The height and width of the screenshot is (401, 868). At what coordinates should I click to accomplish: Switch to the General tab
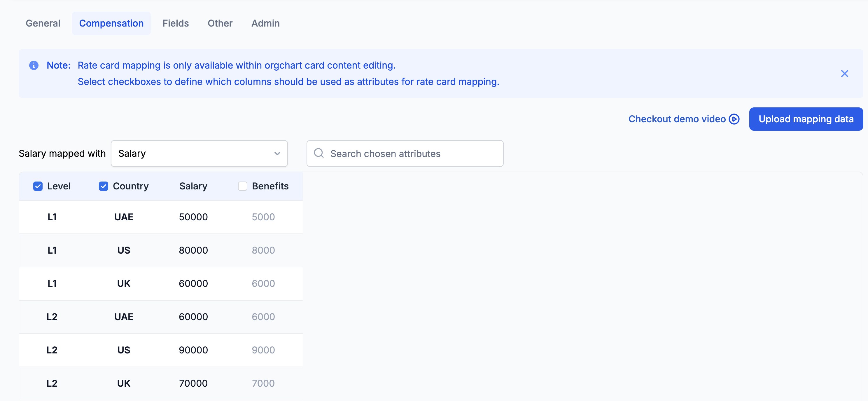(43, 23)
